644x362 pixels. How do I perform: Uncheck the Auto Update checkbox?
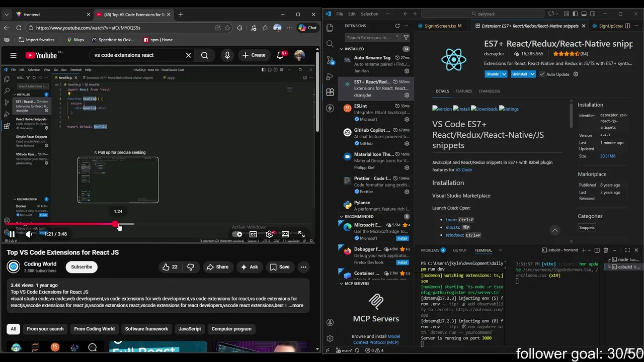pyautogui.click(x=542, y=74)
